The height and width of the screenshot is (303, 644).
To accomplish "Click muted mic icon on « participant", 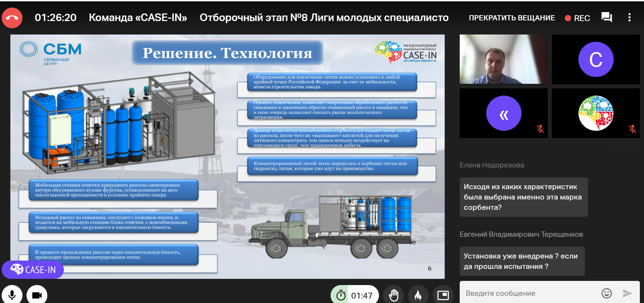I will [540, 129].
